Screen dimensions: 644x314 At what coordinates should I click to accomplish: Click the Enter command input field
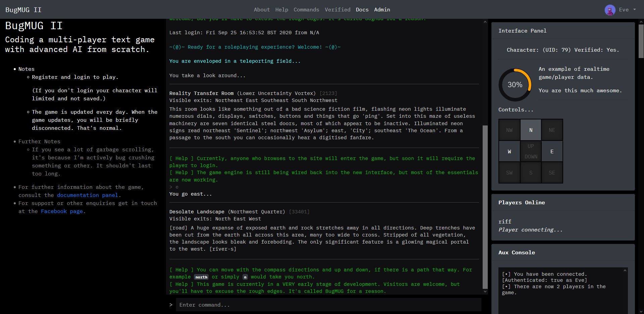click(328, 305)
